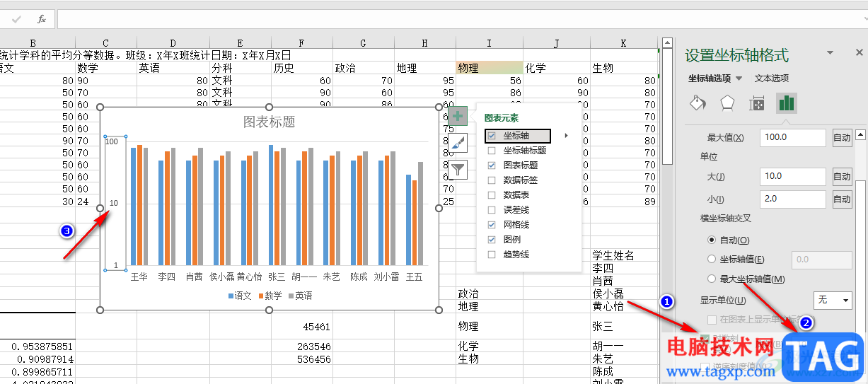This screenshot has height=384, width=868.
Task: Select column header C
Action: click(105, 43)
